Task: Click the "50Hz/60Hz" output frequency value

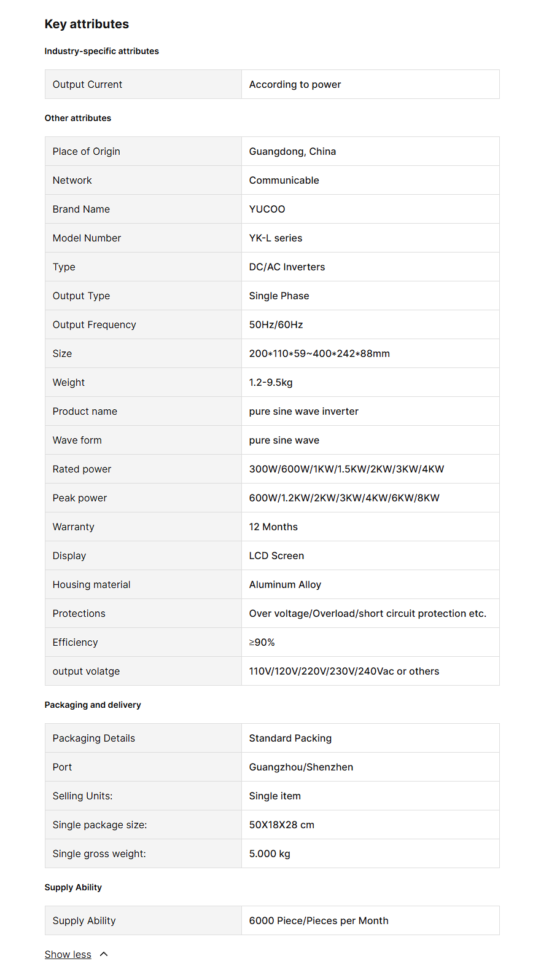Action: pos(276,324)
